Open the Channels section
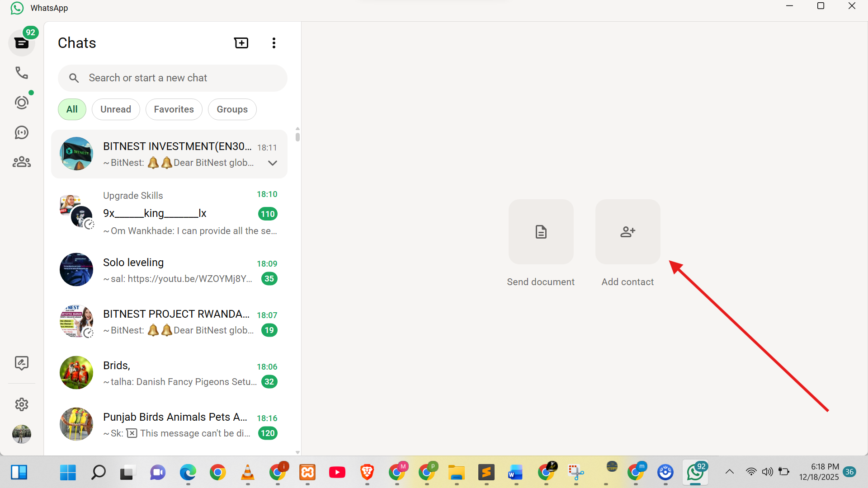868x488 pixels. [21, 132]
